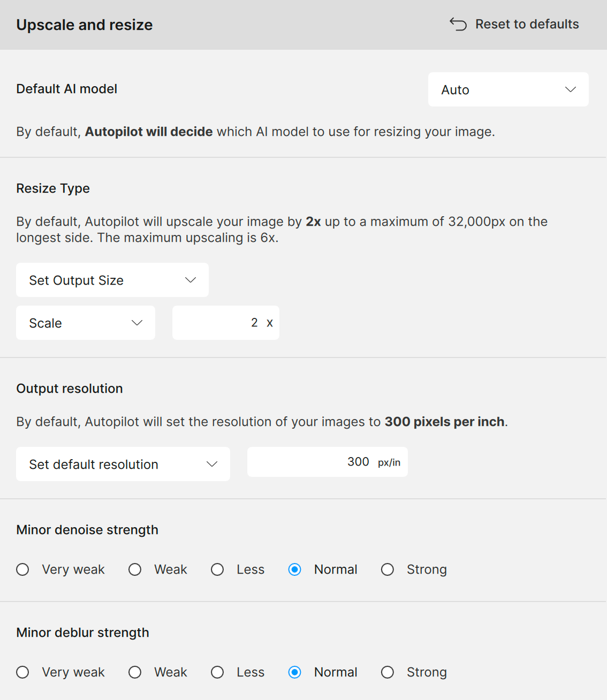Select Less minor deblur strength
The image size is (607, 700).
tap(217, 672)
